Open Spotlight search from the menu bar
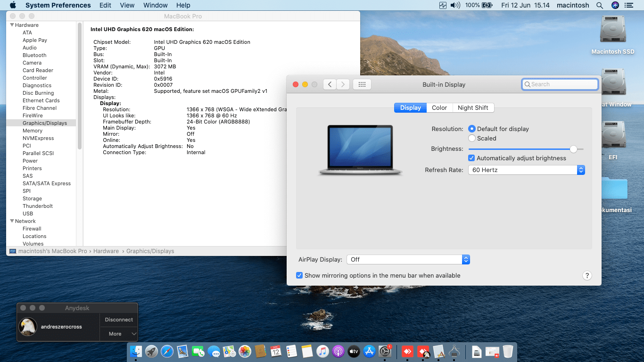 coord(600,5)
